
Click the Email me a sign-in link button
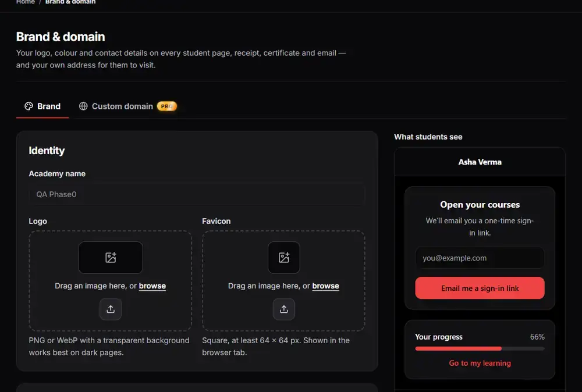(480, 288)
